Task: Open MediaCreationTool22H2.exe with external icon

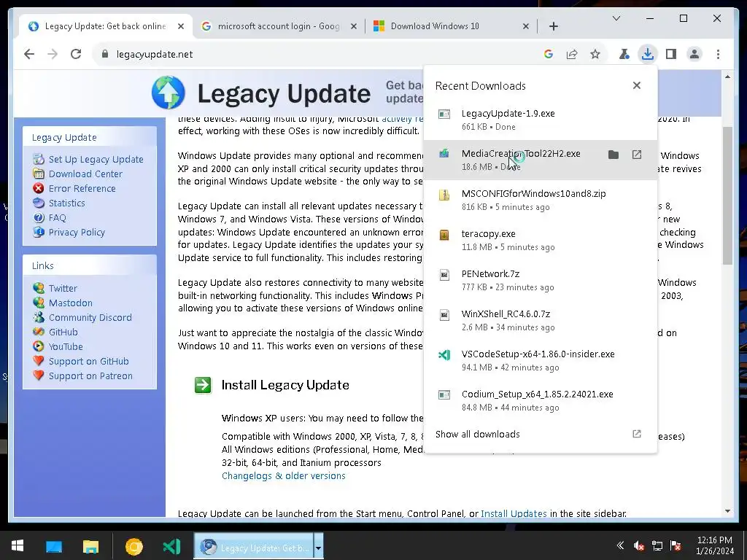Action: (x=636, y=155)
